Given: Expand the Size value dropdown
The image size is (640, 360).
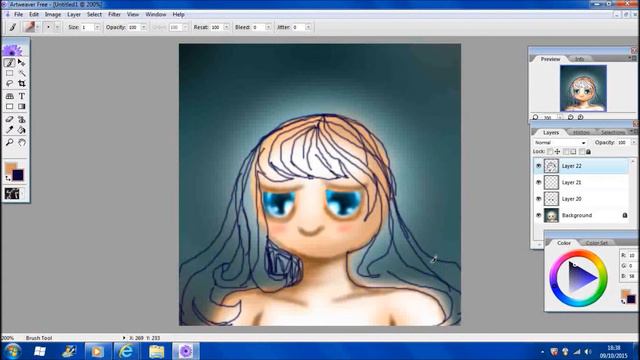Looking at the screenshot, I should (97, 27).
